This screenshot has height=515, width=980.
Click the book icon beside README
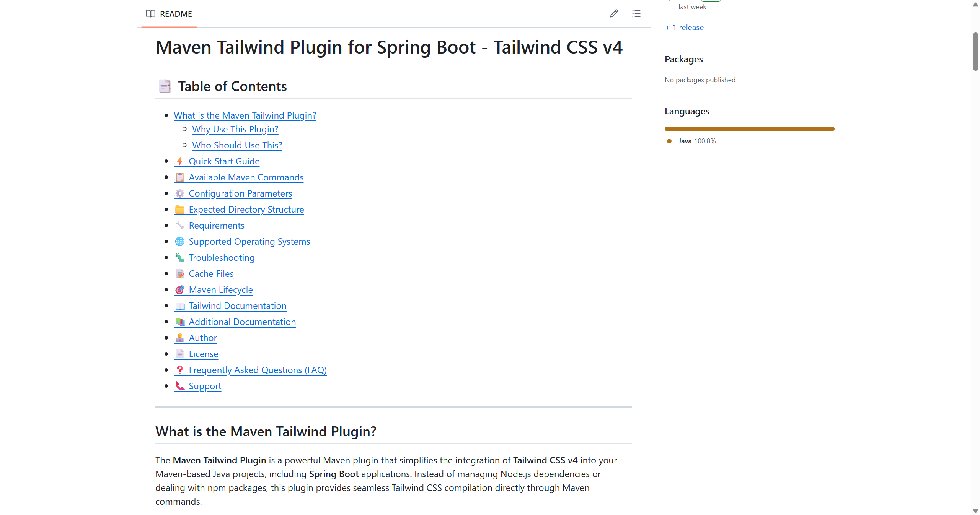coord(150,14)
